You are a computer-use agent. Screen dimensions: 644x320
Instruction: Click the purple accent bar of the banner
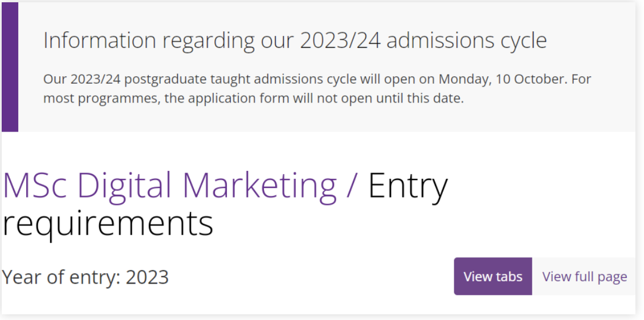pos(10,67)
